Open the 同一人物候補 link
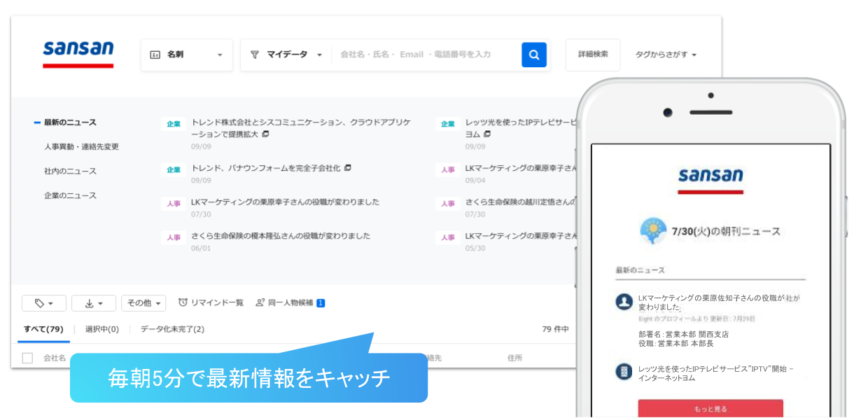The image size is (868, 418). [x=291, y=303]
